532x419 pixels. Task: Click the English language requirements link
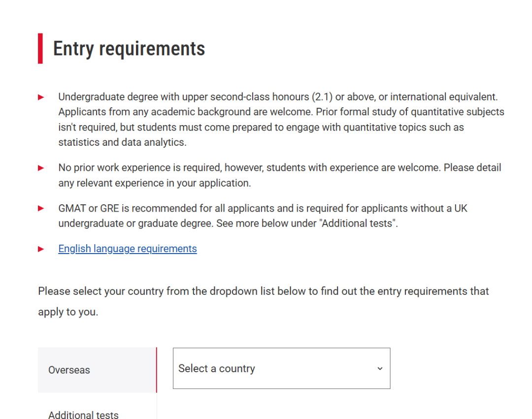(x=127, y=249)
